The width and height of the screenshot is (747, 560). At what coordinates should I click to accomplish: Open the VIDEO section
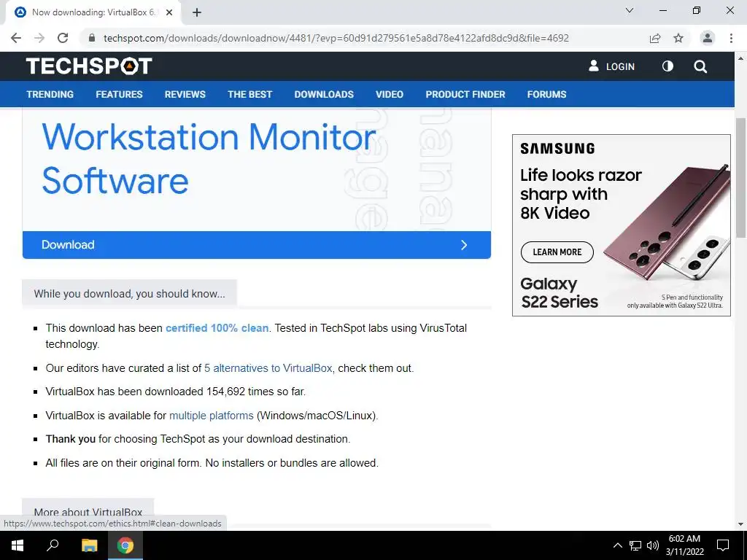pos(390,94)
